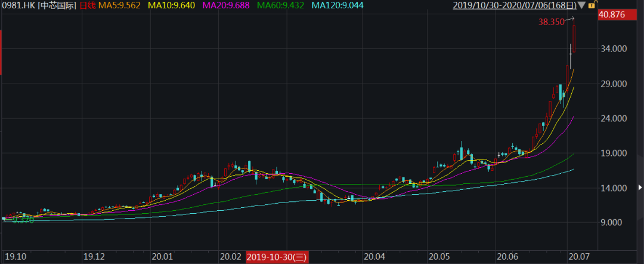
Task: Click the 2019/10/30-2020/07/06 date range link
Action: tap(515, 5)
